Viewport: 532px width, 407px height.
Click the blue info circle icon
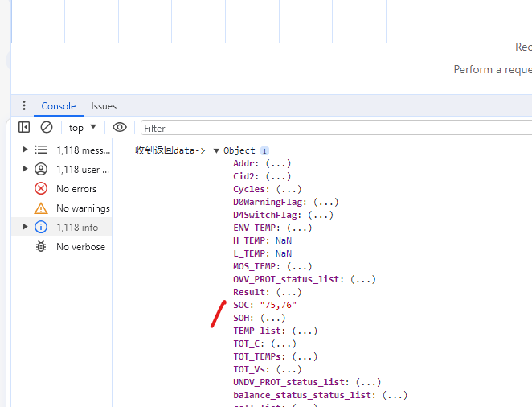click(41, 227)
